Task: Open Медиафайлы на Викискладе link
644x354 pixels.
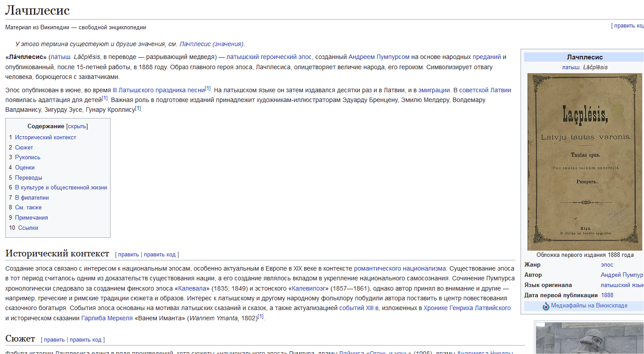Action: (589, 306)
